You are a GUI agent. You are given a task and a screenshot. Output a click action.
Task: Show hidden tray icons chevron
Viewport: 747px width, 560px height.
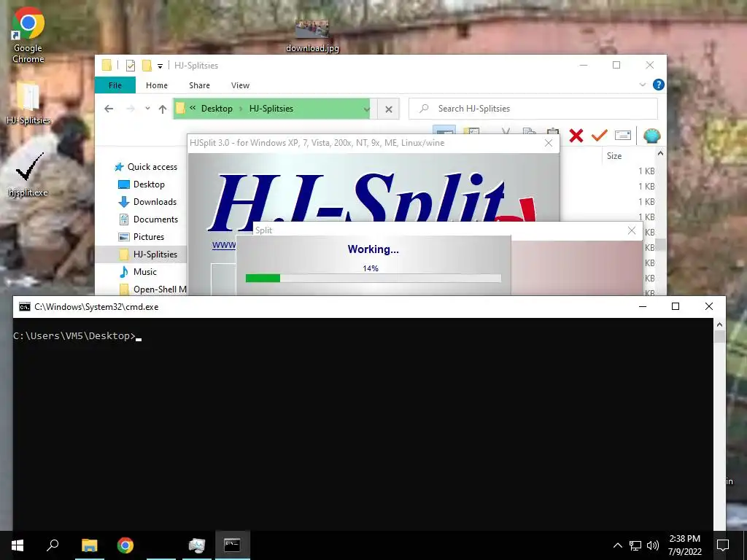tap(617, 545)
